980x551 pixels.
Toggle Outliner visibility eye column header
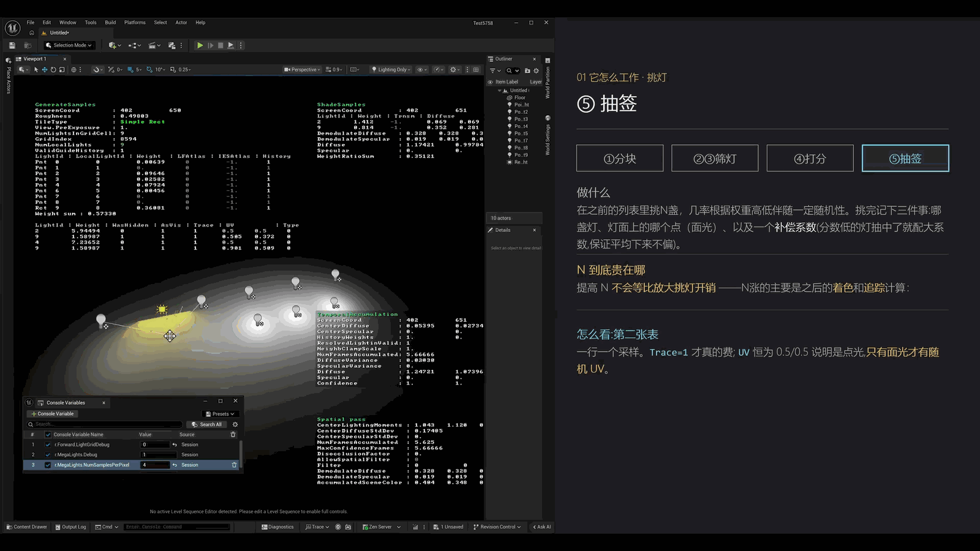point(490,82)
